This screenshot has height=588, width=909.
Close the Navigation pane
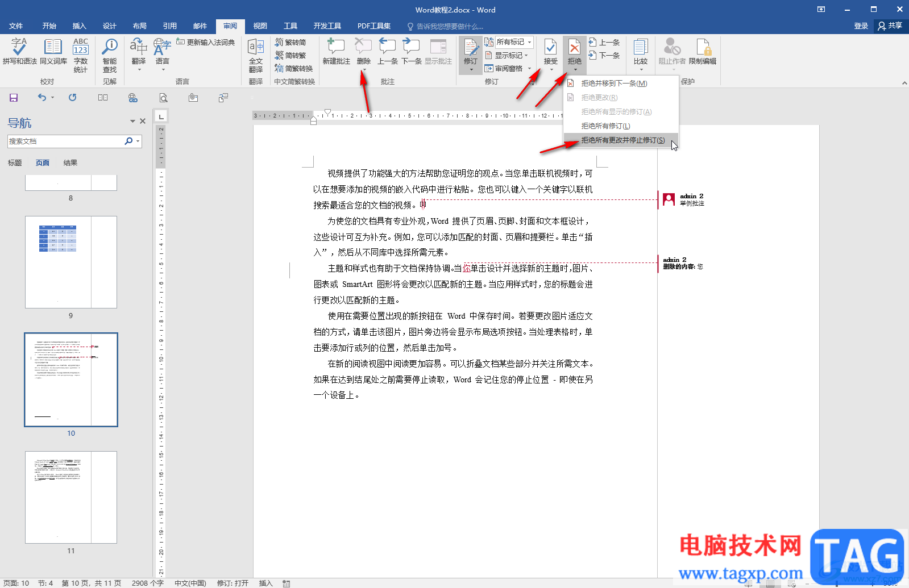tap(143, 121)
